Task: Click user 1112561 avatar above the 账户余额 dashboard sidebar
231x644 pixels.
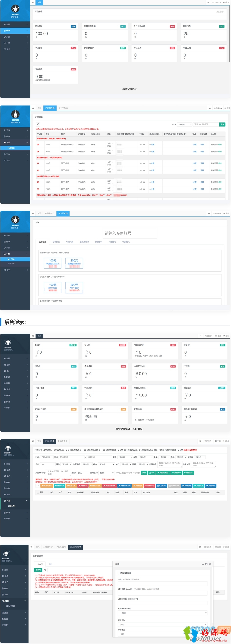Action: tap(15, 9)
